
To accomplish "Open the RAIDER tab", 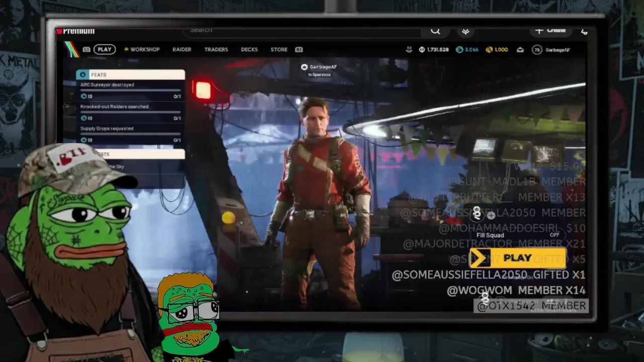I will coord(182,49).
